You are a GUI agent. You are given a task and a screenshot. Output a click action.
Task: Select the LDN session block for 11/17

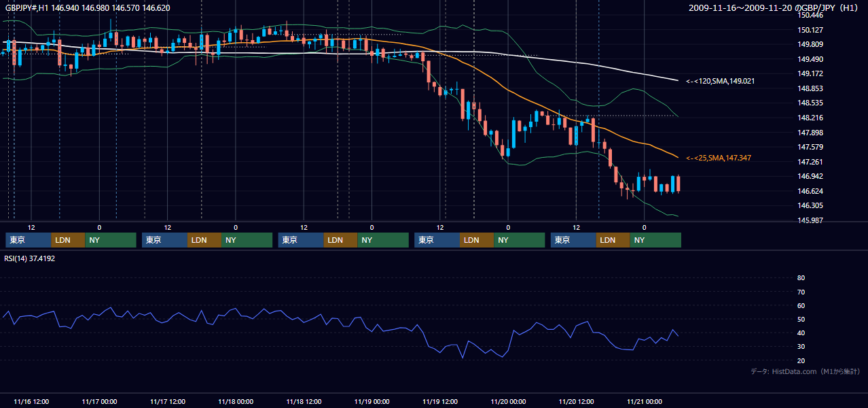204,240
